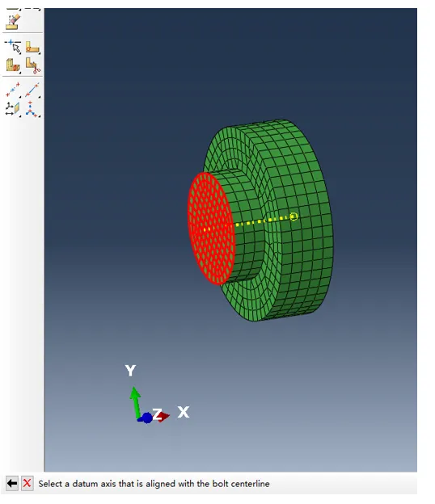Open the Create Datum Point tool
This screenshot has width=435, height=504.
13,90
